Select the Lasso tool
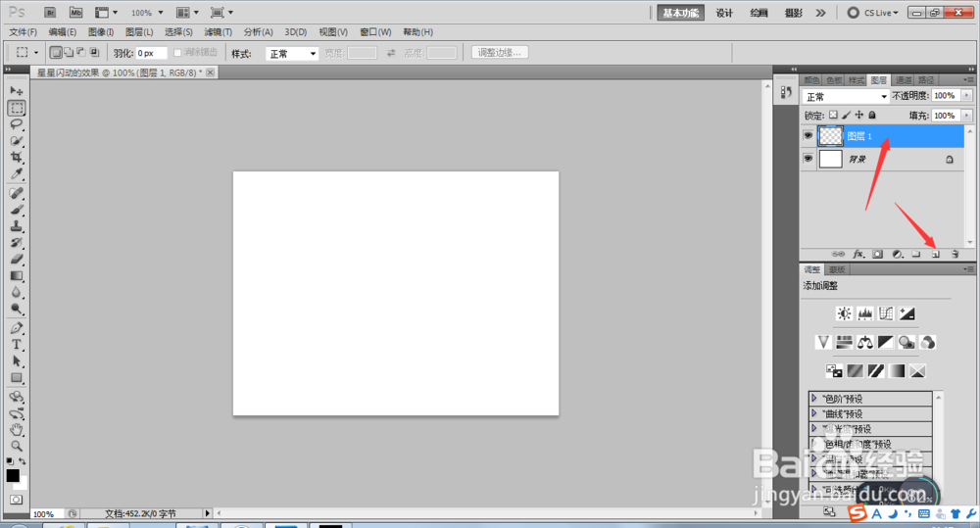980x528 pixels. (x=17, y=124)
